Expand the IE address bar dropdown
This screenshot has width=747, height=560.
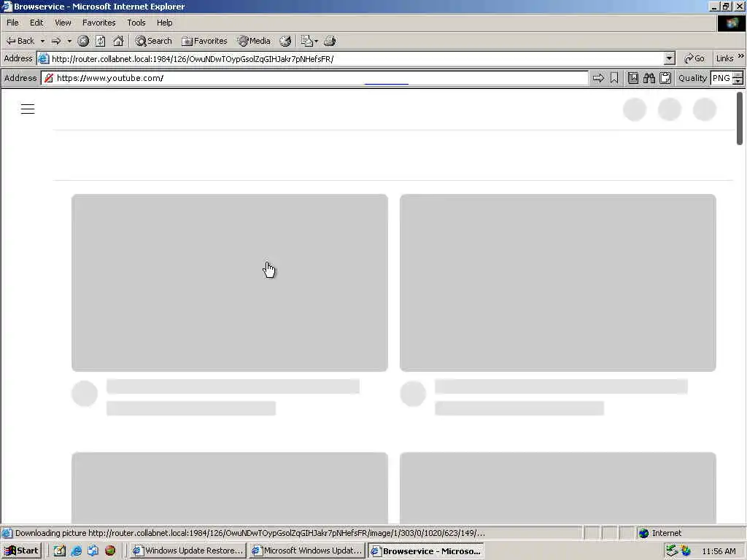coord(670,58)
